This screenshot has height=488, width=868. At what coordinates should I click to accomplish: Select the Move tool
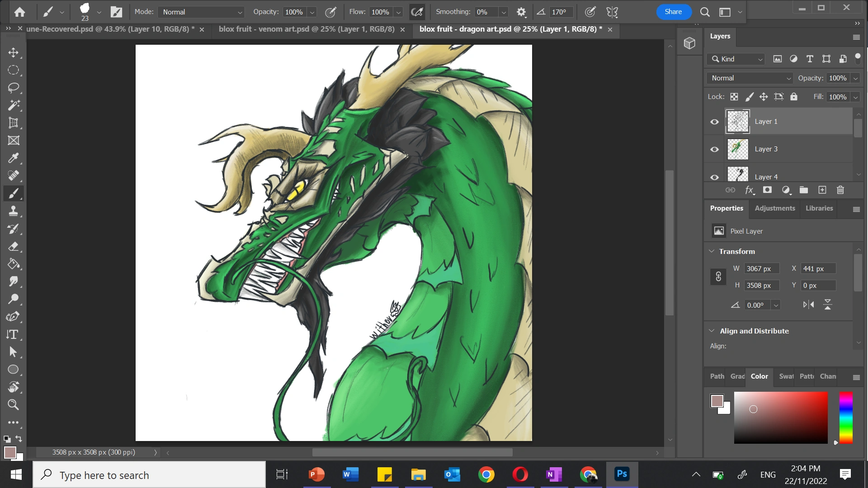pos(14,53)
